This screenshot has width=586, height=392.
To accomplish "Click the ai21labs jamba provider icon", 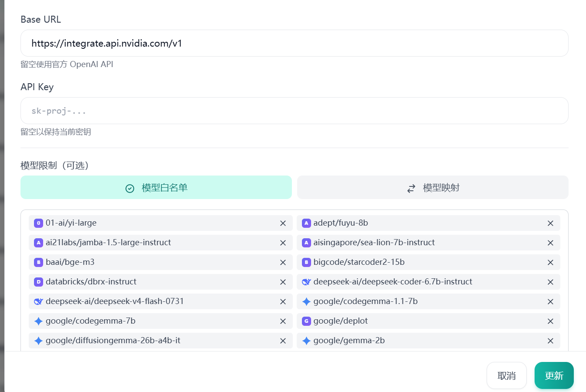I will pyautogui.click(x=38, y=243).
